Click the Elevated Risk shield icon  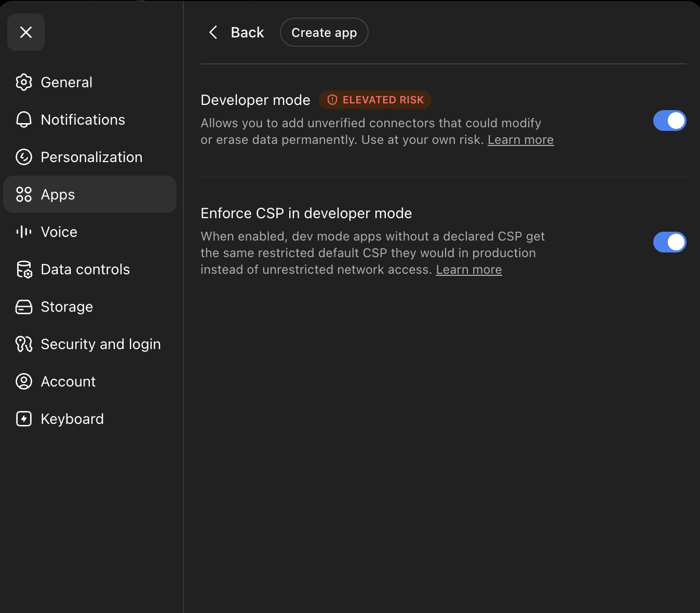(x=332, y=100)
